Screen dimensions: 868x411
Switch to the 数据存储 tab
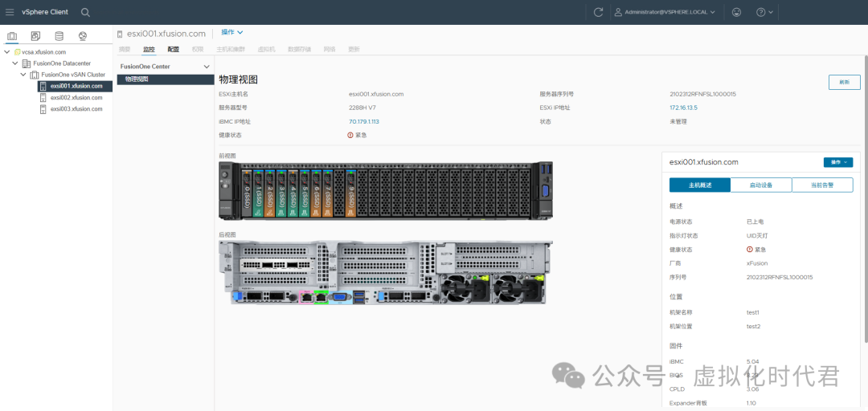(300, 49)
